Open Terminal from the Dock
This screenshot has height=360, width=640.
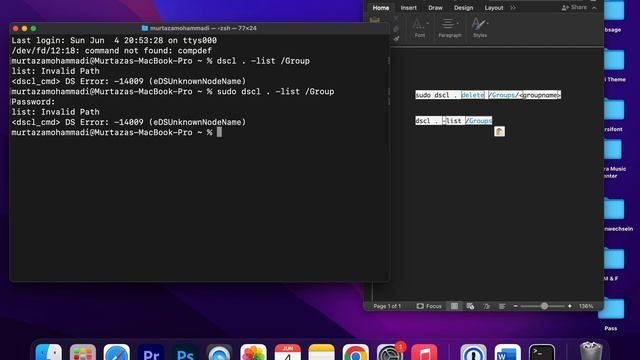pos(542,353)
